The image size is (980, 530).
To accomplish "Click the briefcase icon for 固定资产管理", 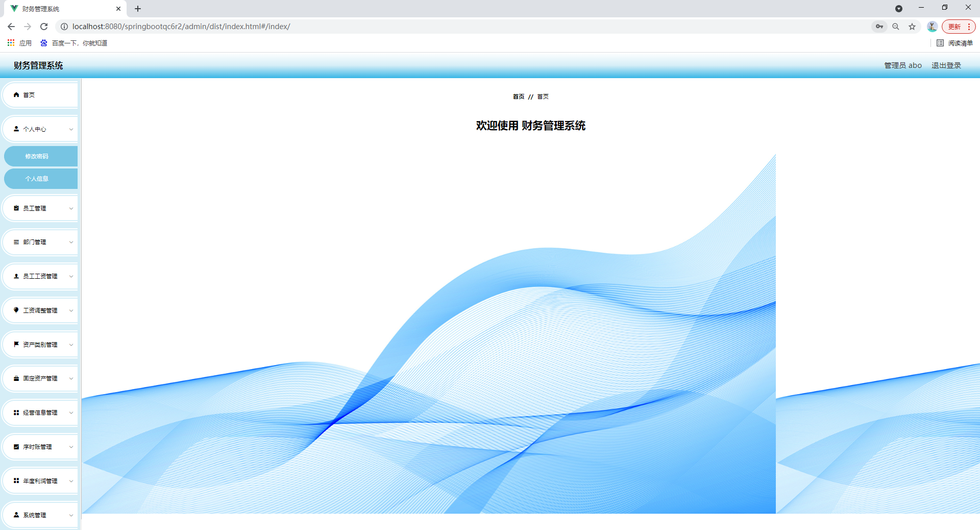I will click(x=16, y=378).
